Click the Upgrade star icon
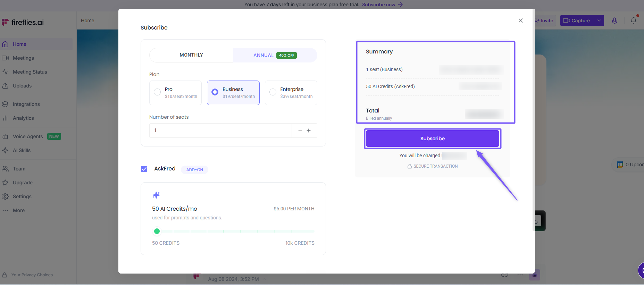 pos(5,183)
